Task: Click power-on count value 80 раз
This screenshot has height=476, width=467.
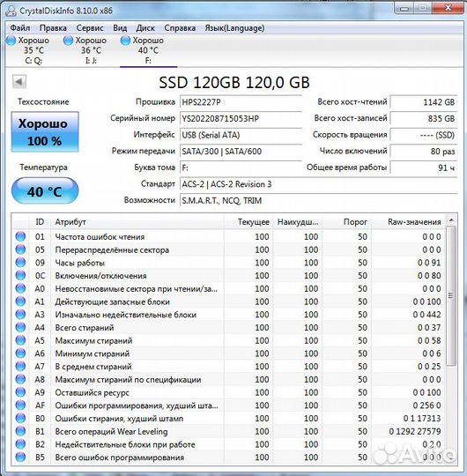Action: (424, 152)
